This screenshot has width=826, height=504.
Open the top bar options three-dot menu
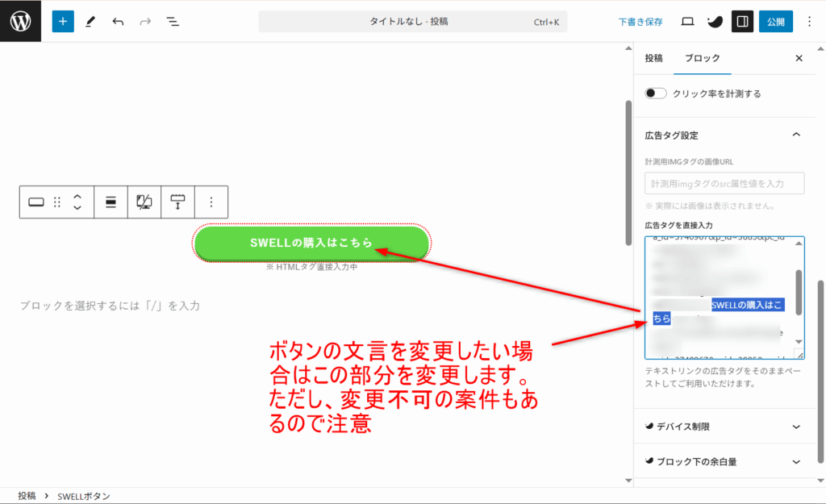click(x=810, y=22)
